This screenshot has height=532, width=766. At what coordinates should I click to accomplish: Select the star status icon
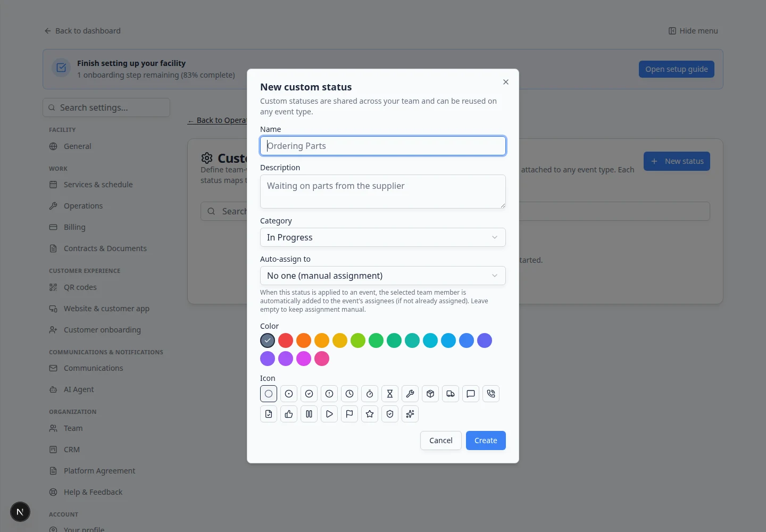(370, 414)
